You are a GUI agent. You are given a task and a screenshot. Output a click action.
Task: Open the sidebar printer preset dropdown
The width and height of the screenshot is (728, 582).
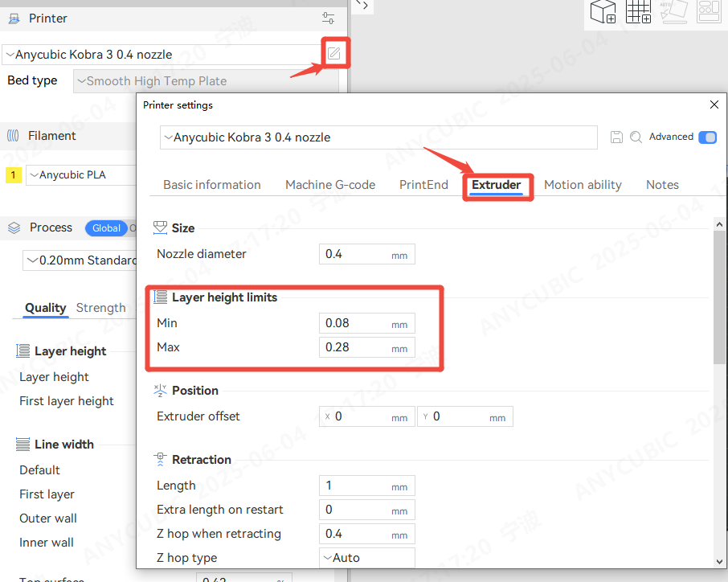(x=161, y=55)
